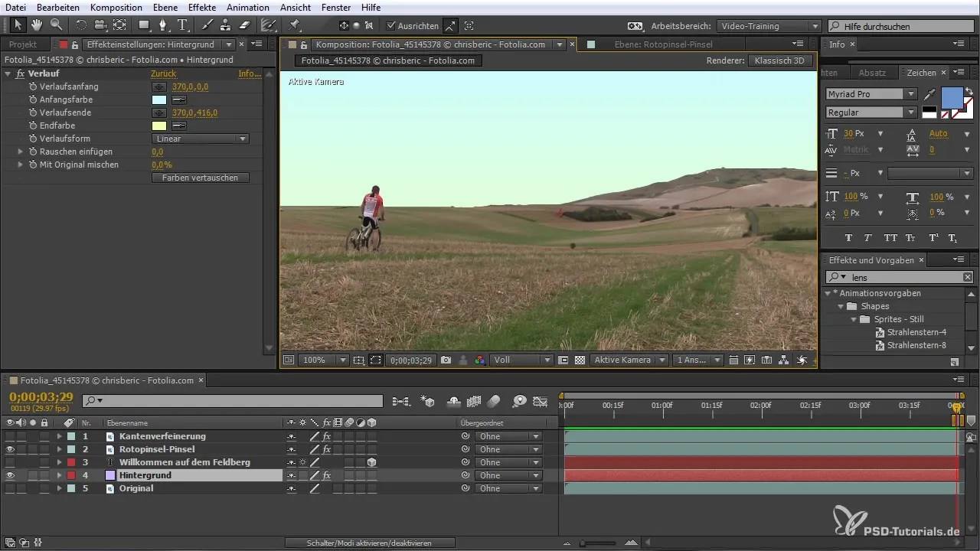
Task: Click the Farben vertauschen button
Action: click(201, 178)
